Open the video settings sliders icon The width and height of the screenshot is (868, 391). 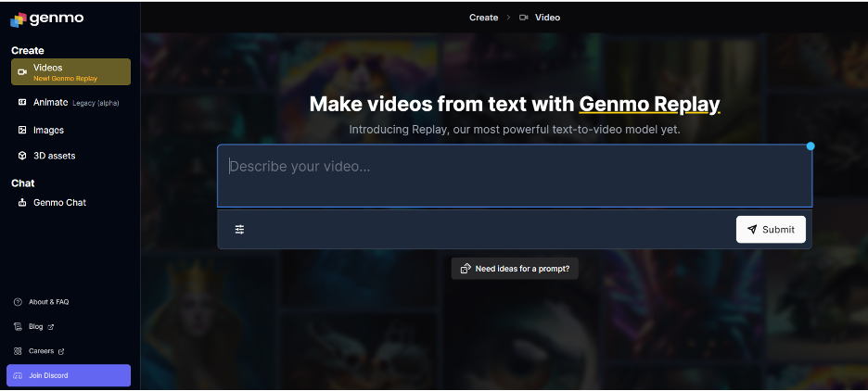tap(239, 230)
